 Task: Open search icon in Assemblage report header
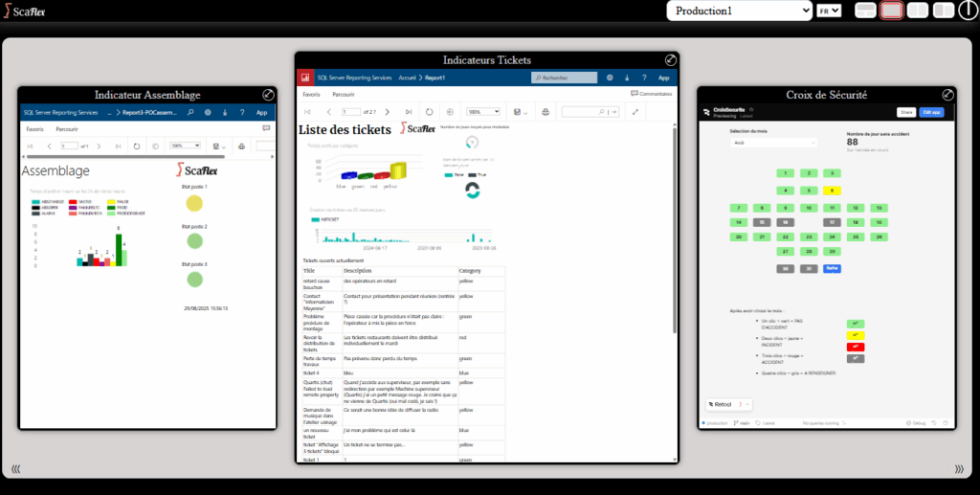coord(190,112)
